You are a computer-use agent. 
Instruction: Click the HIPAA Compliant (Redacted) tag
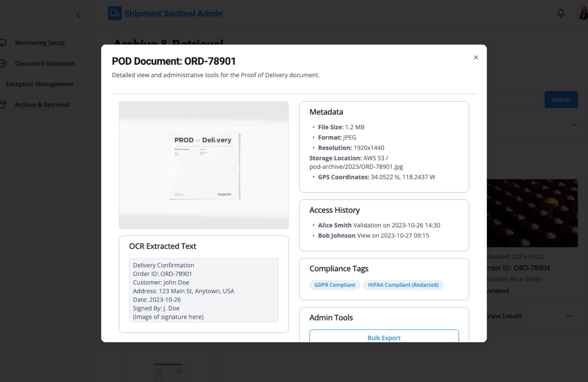(403, 285)
